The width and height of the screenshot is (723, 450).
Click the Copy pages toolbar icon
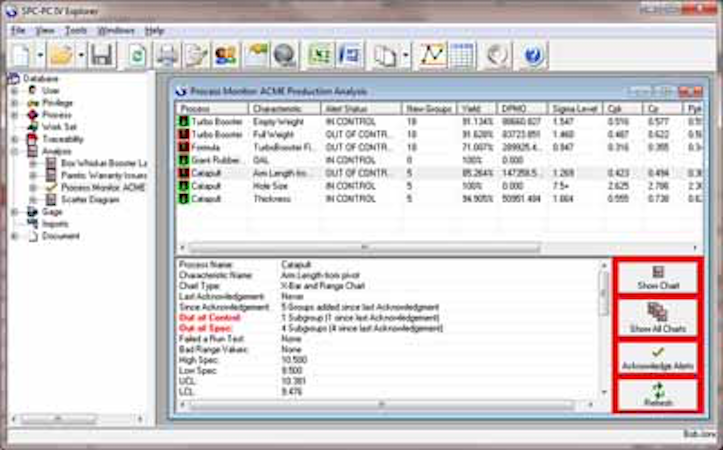point(385,56)
